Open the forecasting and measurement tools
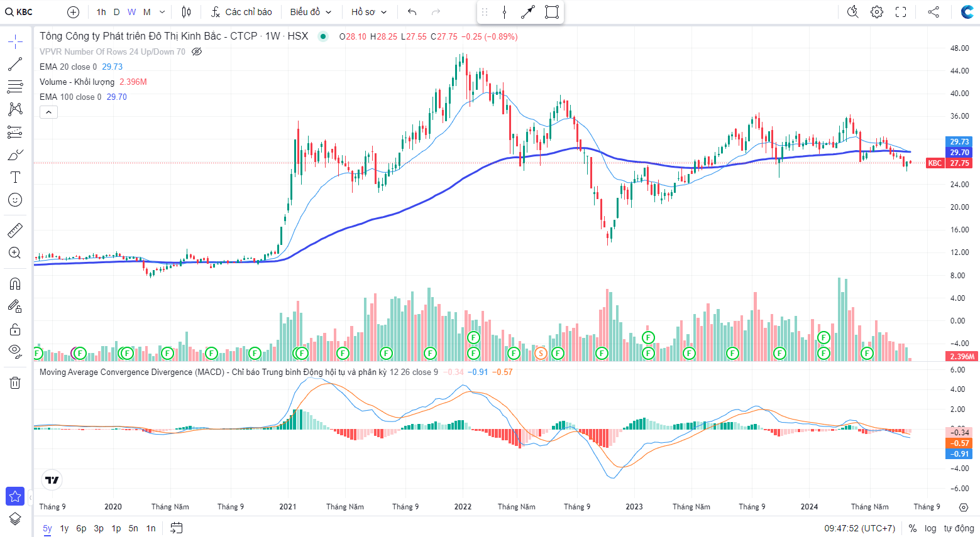The width and height of the screenshot is (980, 537). click(x=15, y=132)
